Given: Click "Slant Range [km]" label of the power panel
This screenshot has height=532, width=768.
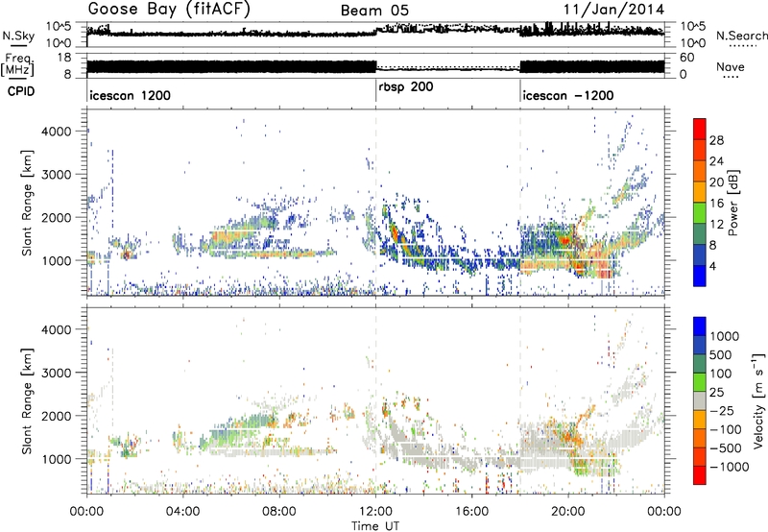Looking at the screenshot, I should pyautogui.click(x=27, y=203).
